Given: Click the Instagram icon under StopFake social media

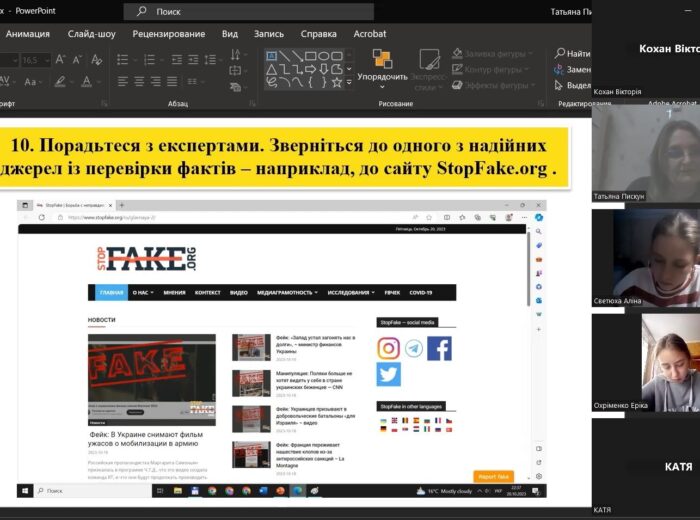Looking at the screenshot, I should pyautogui.click(x=389, y=348).
